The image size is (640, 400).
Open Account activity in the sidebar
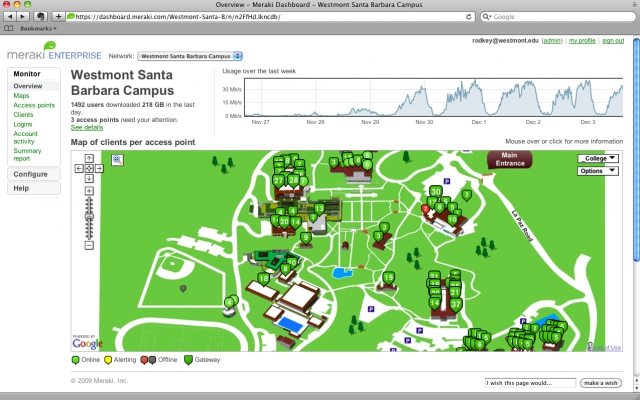tap(25, 138)
